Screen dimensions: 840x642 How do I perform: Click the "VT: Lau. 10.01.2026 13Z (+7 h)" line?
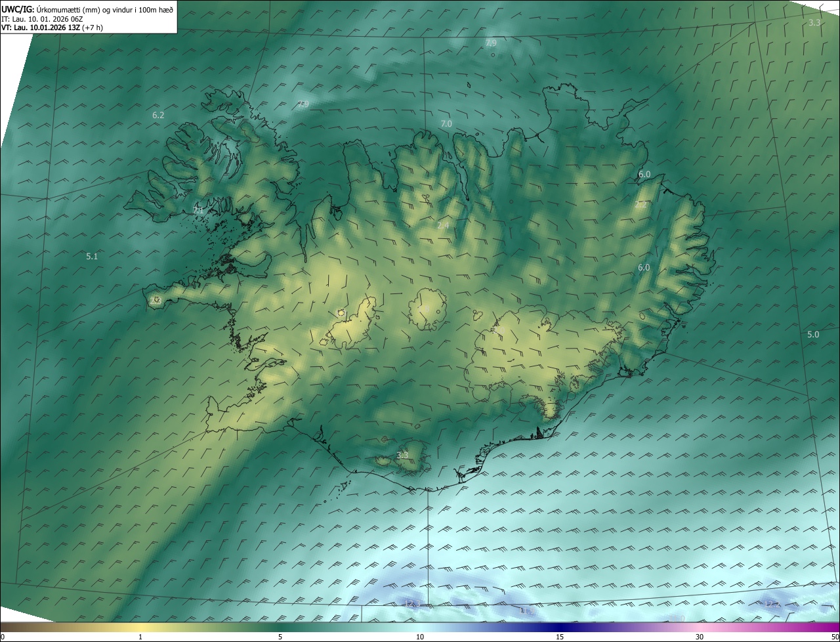coord(52,28)
